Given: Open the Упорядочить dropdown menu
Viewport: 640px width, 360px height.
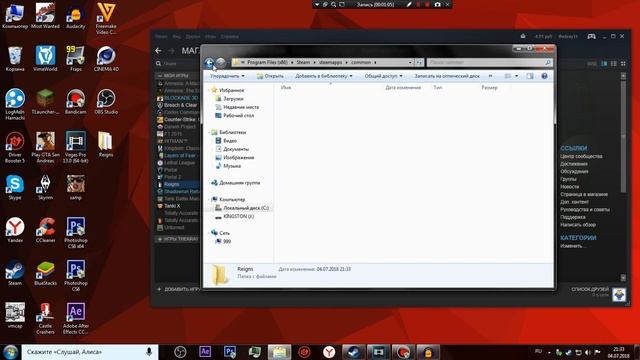Looking at the screenshot, I should click(x=227, y=76).
